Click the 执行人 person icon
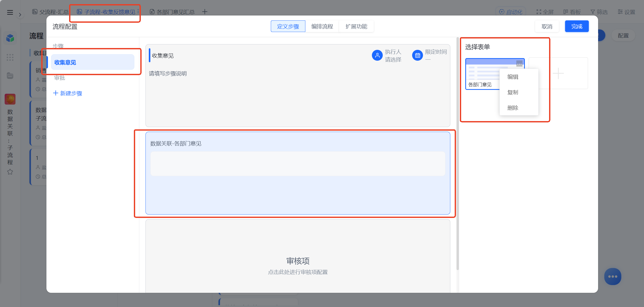This screenshot has height=307, width=644. (377, 55)
